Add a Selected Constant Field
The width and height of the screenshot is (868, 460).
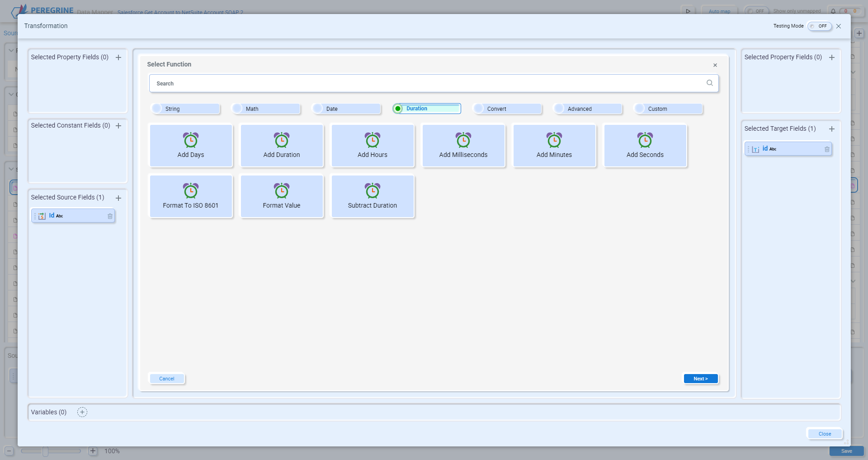point(118,126)
